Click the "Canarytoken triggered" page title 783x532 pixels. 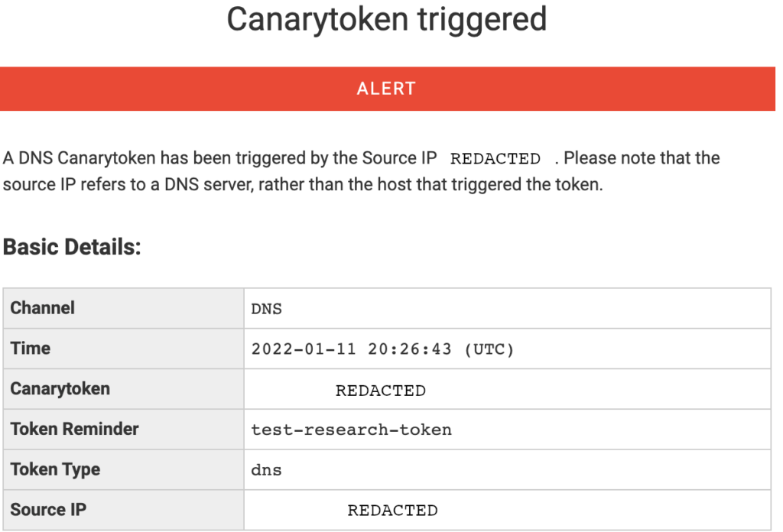point(387,19)
